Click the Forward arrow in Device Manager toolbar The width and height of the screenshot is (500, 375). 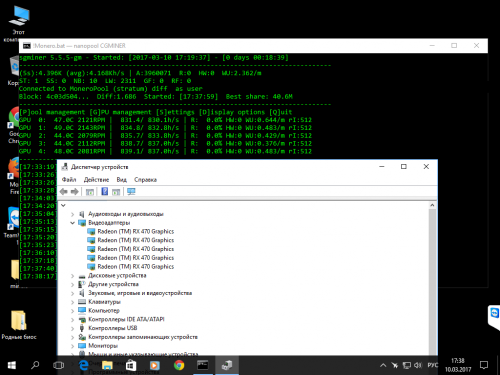pos(75,192)
